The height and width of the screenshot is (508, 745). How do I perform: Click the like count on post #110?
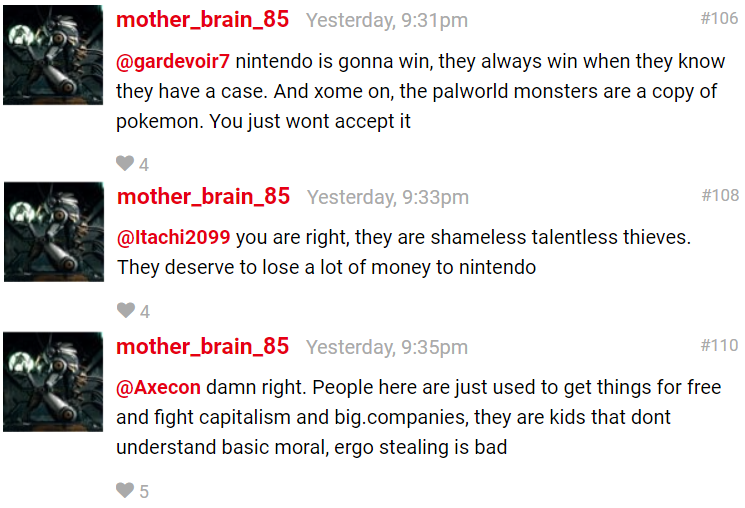(144, 491)
